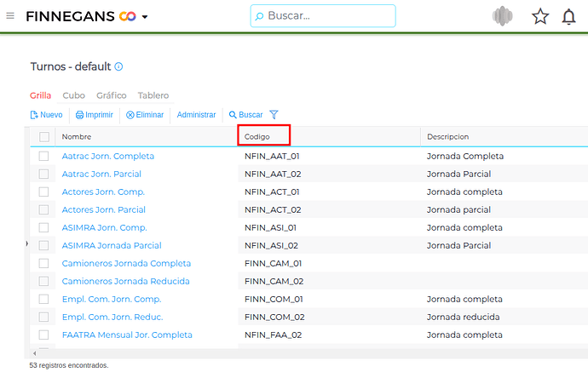Open the Camioneros Jornada Reducida link
This screenshot has width=588, height=372.
tap(125, 281)
